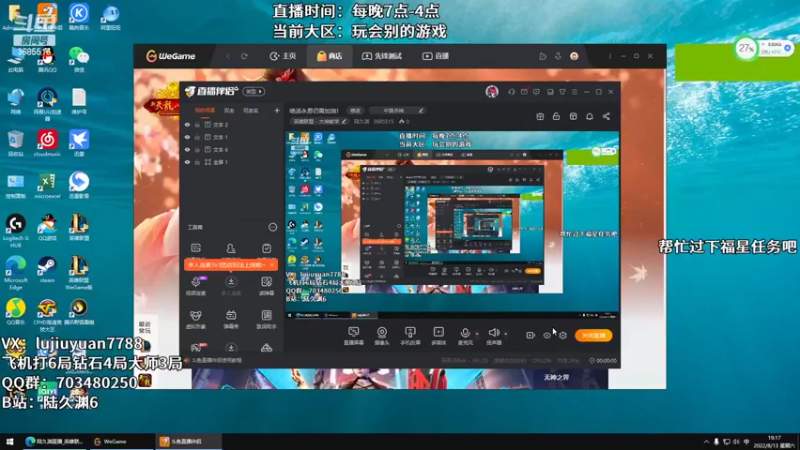This screenshot has height=450, width=800.
Task: Click the stream preview area
Action: click(x=452, y=226)
